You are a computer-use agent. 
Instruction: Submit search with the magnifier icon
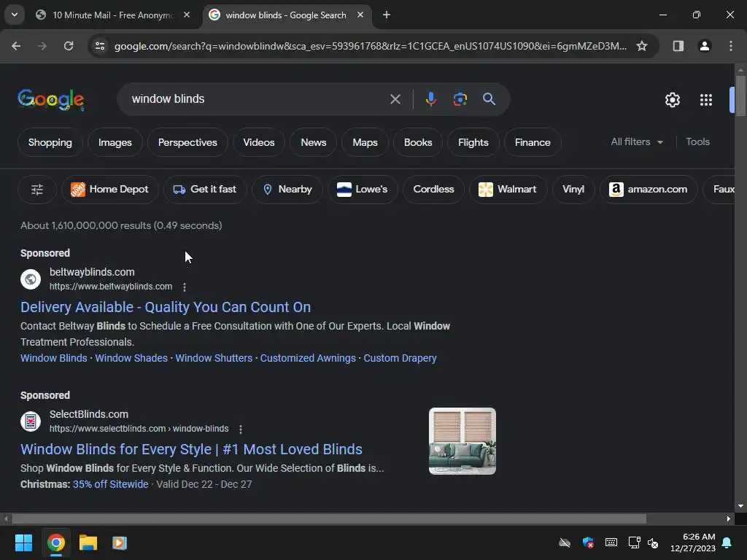(489, 99)
